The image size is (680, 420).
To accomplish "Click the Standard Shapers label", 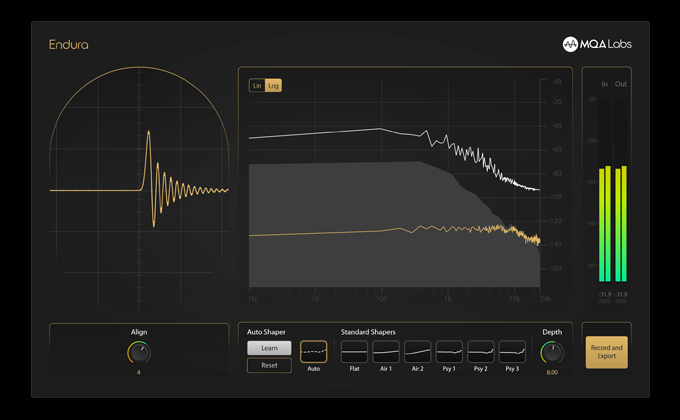I will tap(368, 332).
